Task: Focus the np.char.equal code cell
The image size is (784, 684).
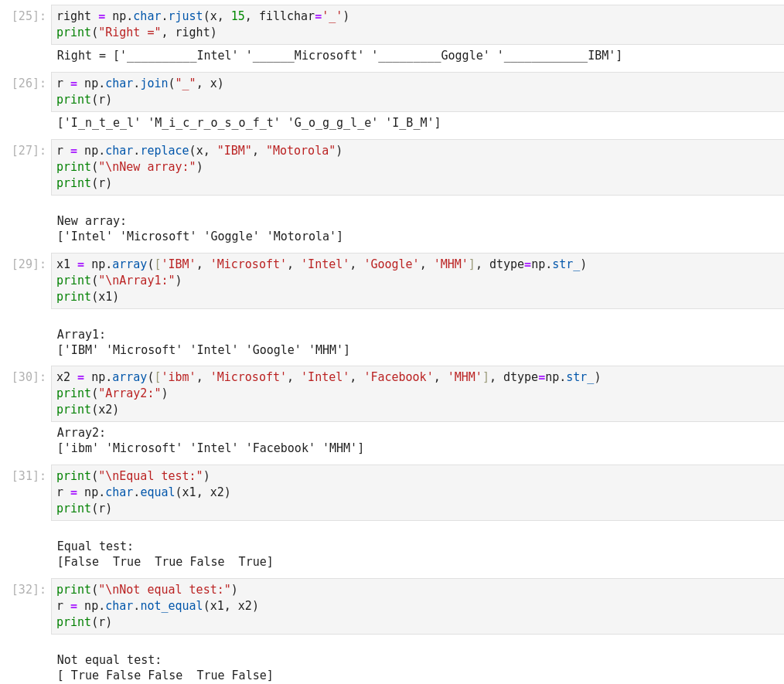Action: [x=418, y=492]
